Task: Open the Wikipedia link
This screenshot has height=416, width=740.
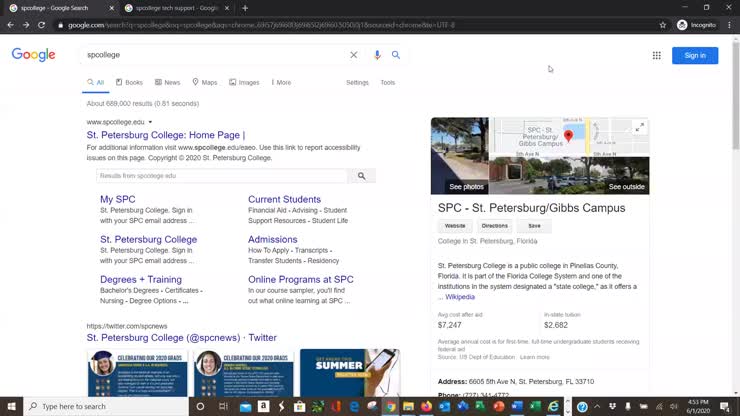Action: 460,297
